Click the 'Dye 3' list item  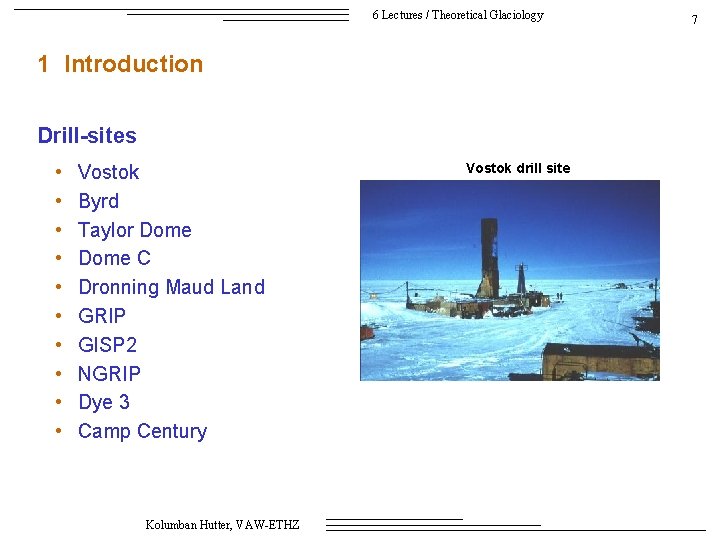104,402
